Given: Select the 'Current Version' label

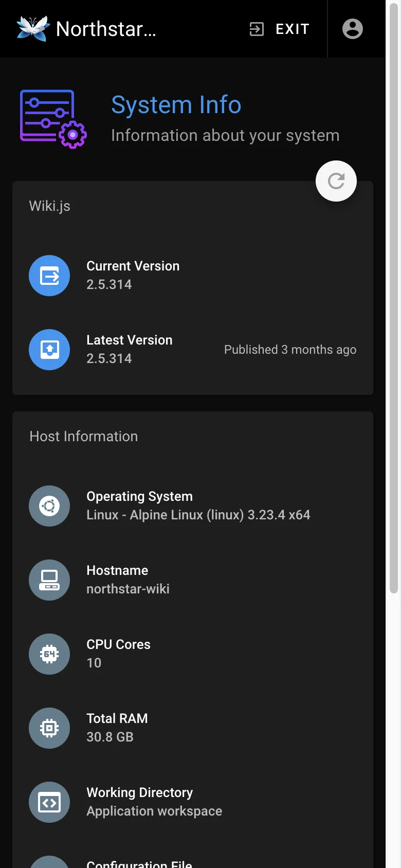Looking at the screenshot, I should pos(133,266).
